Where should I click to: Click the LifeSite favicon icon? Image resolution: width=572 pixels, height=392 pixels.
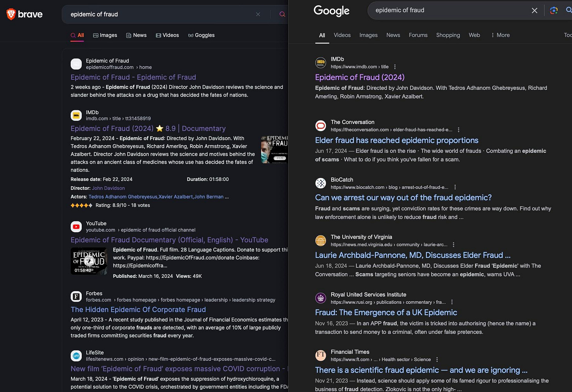[76, 356]
